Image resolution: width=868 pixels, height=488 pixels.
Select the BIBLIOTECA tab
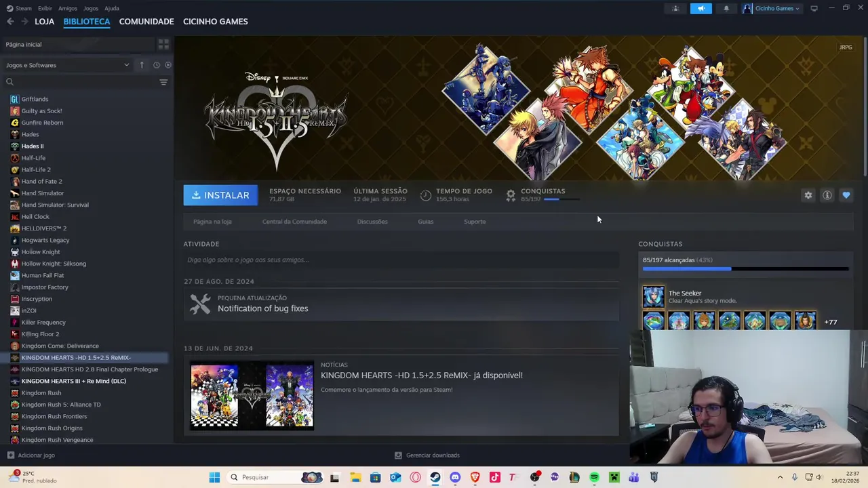coord(87,22)
